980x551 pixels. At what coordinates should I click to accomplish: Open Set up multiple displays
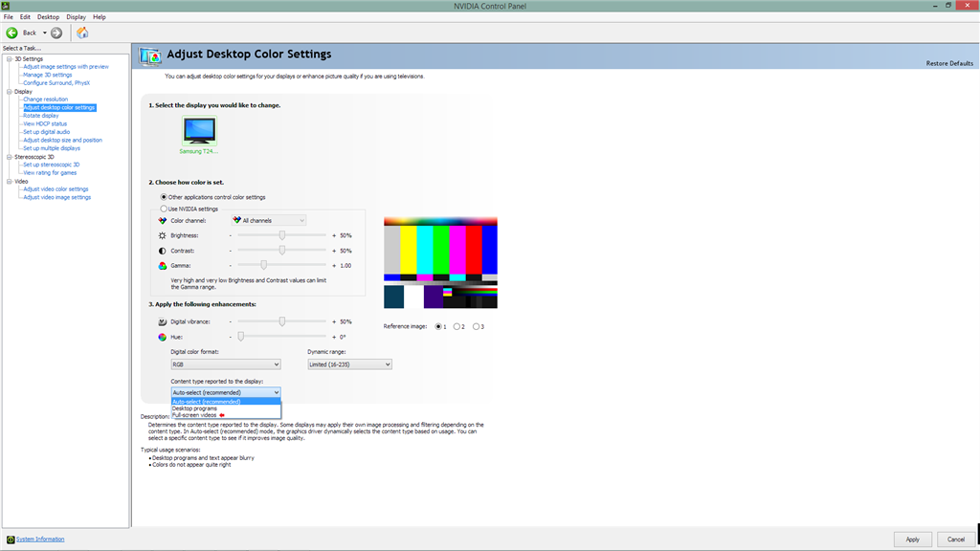(52, 148)
